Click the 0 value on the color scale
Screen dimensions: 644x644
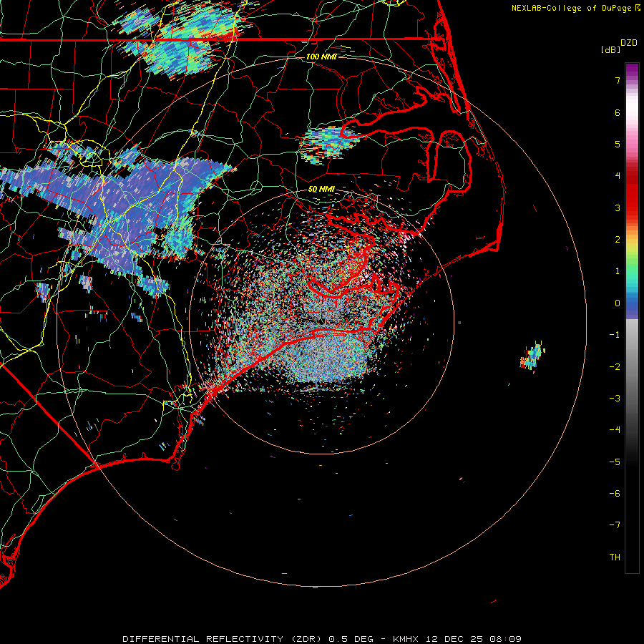[618, 303]
